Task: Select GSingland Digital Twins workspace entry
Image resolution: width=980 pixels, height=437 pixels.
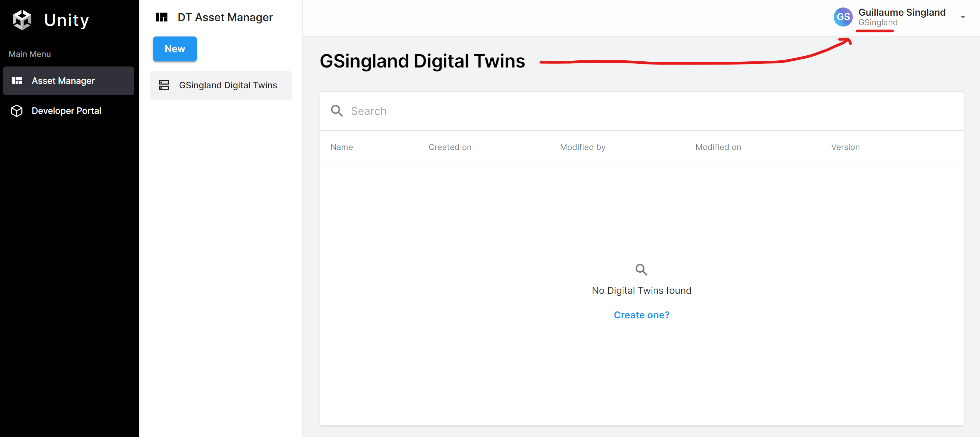Action: (x=227, y=85)
